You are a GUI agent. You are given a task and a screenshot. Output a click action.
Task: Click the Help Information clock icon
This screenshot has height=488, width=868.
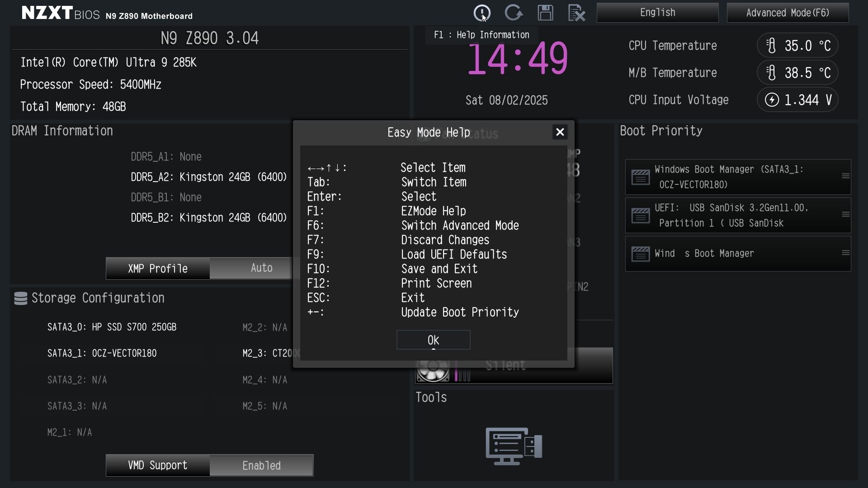pos(482,13)
